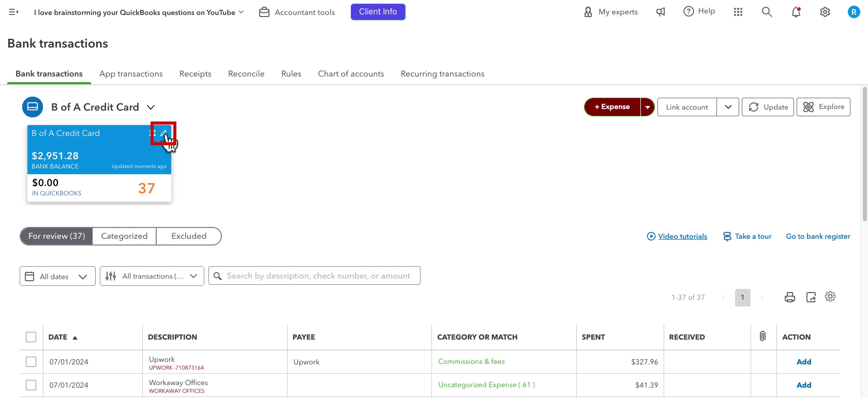Open the All transactions filter dropdown

point(152,276)
